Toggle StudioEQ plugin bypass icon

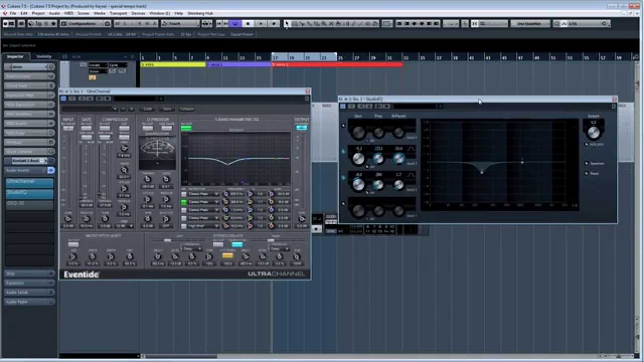pyautogui.click(x=343, y=106)
